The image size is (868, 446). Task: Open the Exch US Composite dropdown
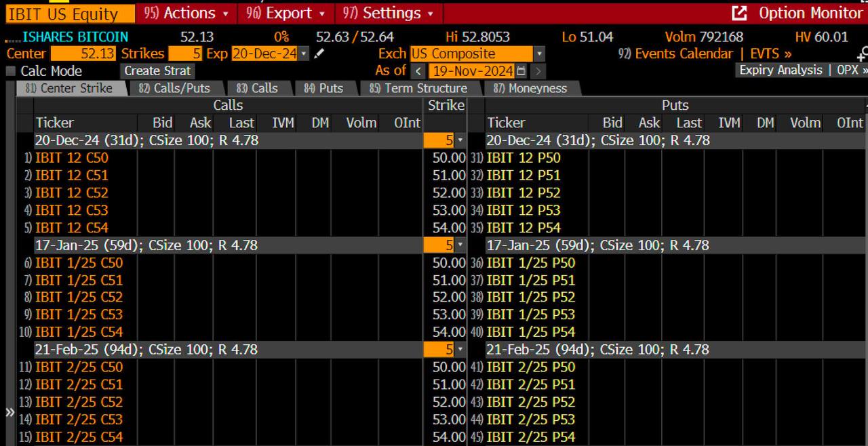pos(539,54)
